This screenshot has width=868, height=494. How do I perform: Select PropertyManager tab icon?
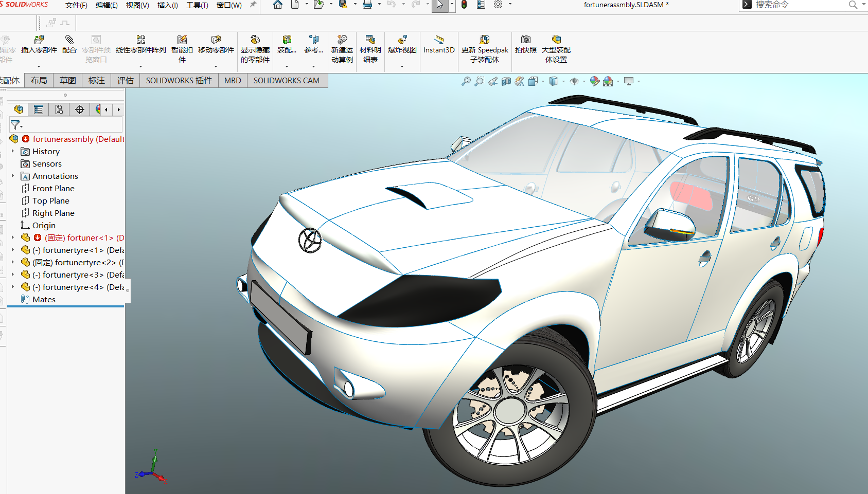tap(39, 109)
